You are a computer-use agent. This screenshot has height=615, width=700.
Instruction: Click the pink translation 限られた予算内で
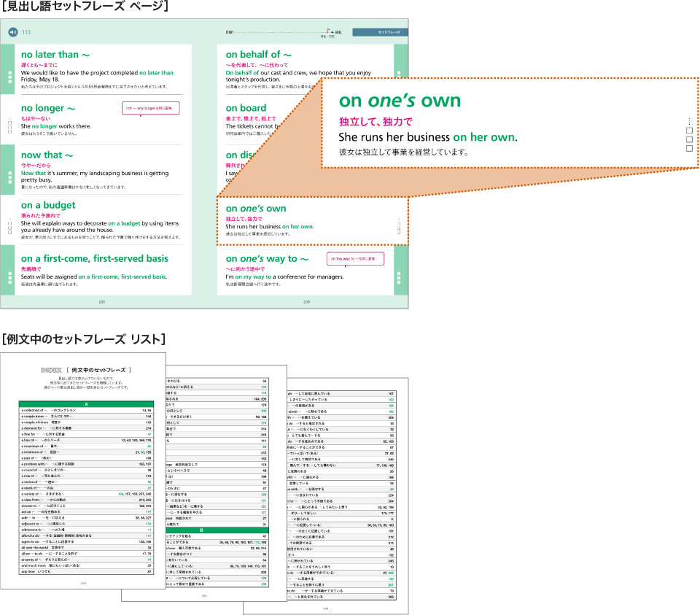[x=41, y=215]
